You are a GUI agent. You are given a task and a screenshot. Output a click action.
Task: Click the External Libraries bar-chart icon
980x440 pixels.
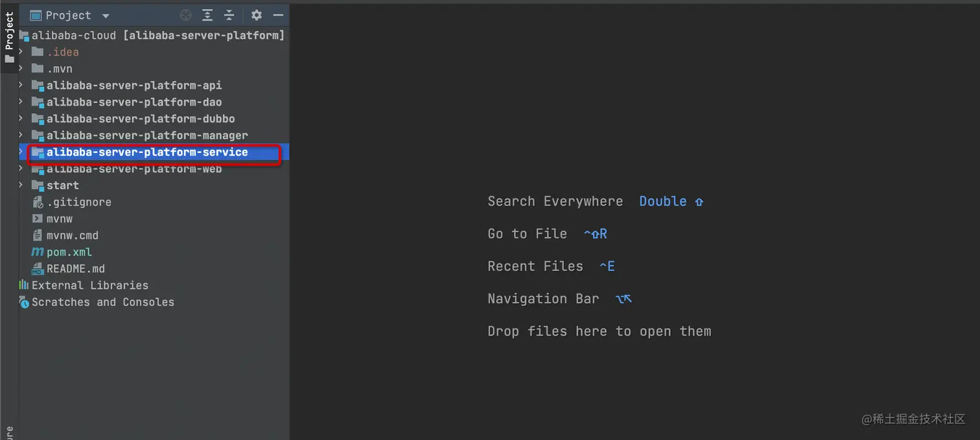pos(24,285)
